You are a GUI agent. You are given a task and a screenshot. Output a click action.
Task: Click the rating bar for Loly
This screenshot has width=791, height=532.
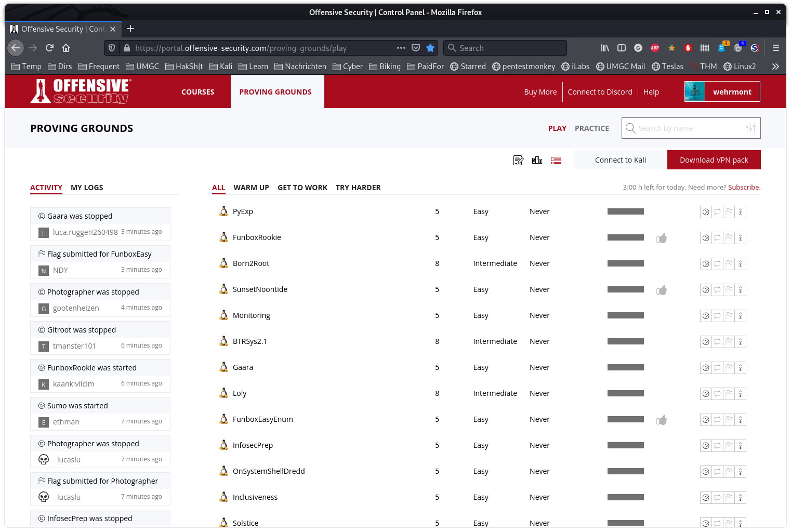(x=625, y=393)
